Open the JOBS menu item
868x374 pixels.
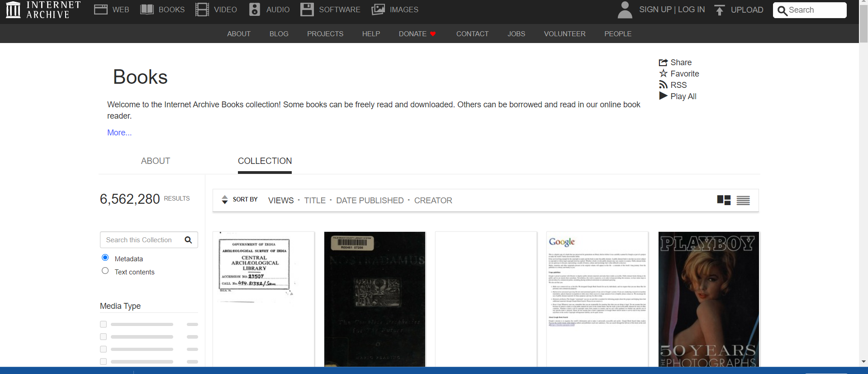coord(517,34)
